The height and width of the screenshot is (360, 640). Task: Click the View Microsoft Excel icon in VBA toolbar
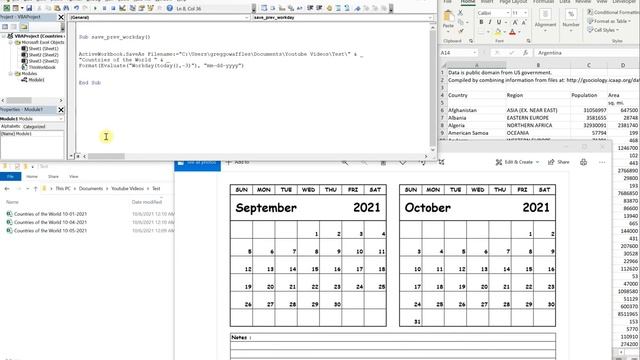pos(7,8)
